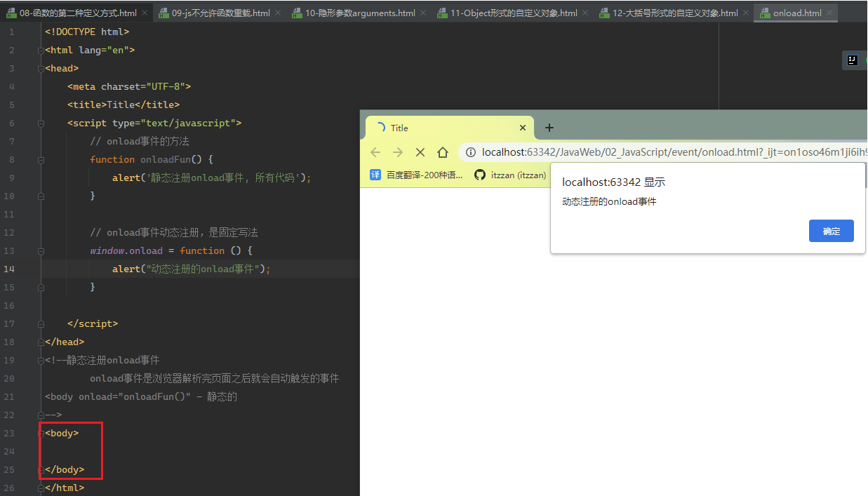Go back in the Chrome window
Viewport: 868px width, 496px height.
375,152
